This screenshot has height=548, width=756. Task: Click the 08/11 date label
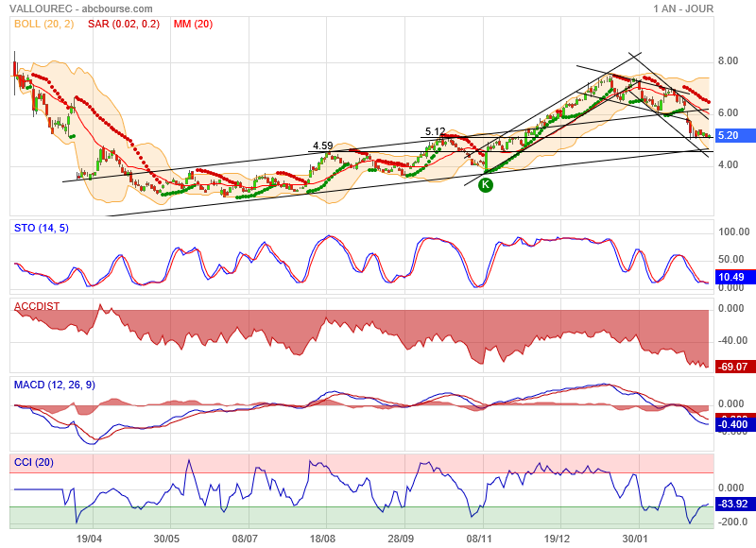tap(479, 539)
